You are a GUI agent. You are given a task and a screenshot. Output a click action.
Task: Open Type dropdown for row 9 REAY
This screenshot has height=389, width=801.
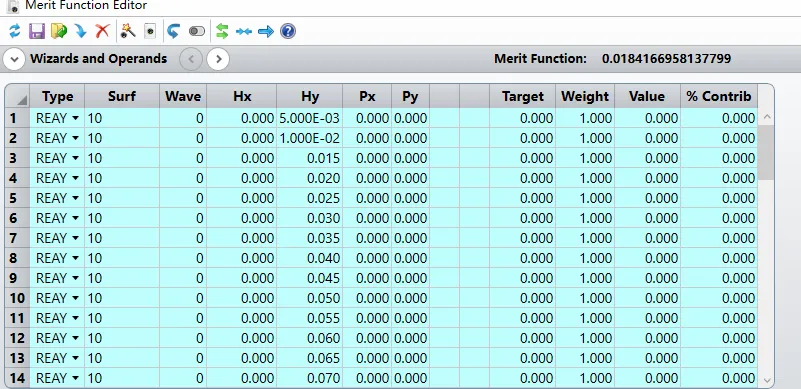[x=76, y=279]
